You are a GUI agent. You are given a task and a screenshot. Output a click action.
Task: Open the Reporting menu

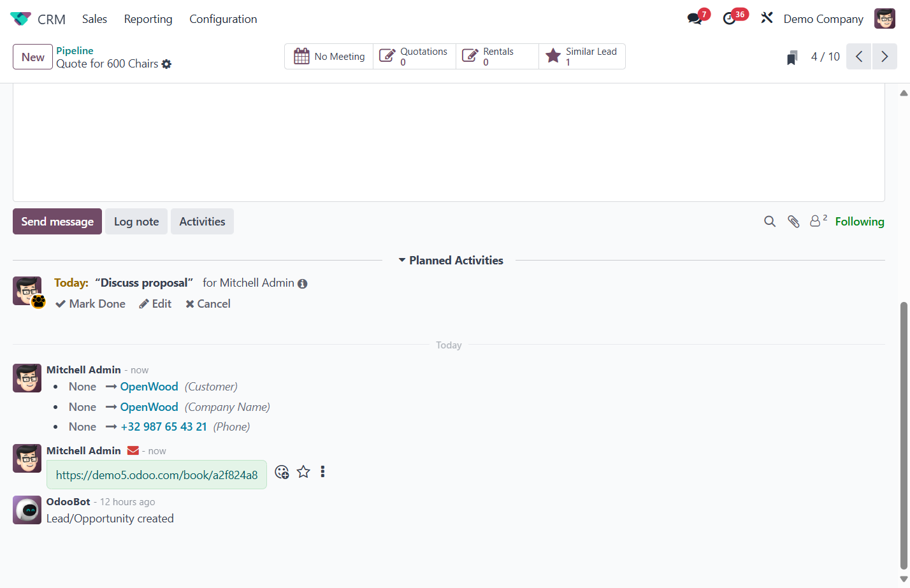point(148,19)
